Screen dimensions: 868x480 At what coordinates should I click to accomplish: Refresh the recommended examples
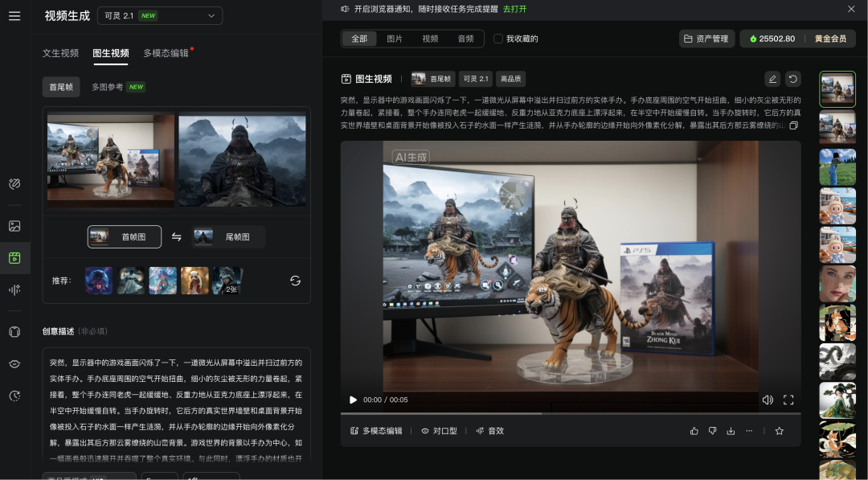(296, 281)
